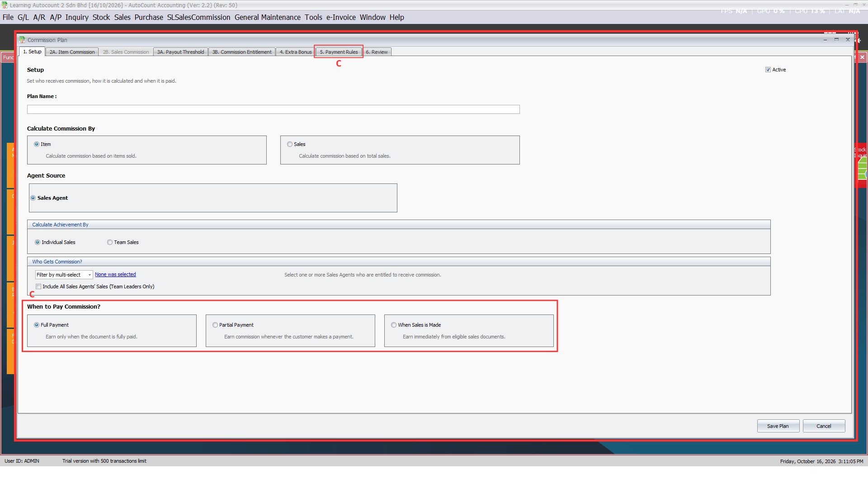This screenshot has height=488, width=868.
Task: Switch to 3A. Payout Threshold tab
Action: pyautogui.click(x=180, y=52)
